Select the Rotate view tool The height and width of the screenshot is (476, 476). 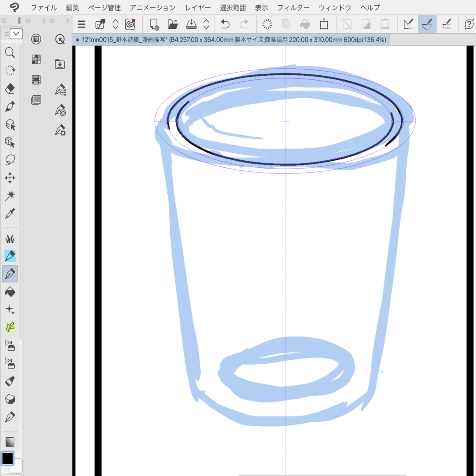(10, 70)
